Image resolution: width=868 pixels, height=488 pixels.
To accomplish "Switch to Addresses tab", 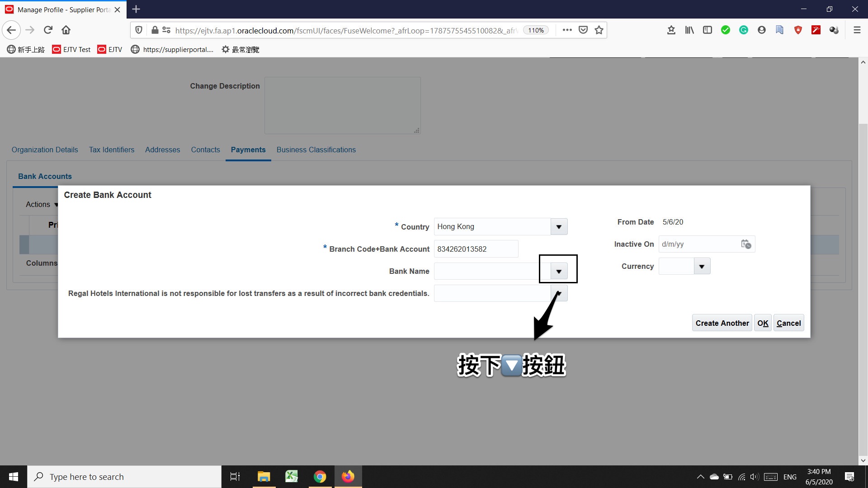I will click(162, 150).
